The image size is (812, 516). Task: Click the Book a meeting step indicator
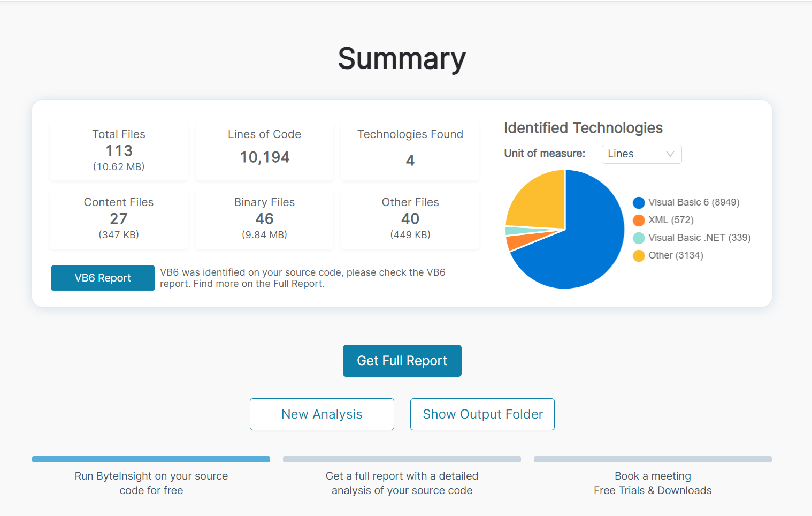tap(652, 459)
